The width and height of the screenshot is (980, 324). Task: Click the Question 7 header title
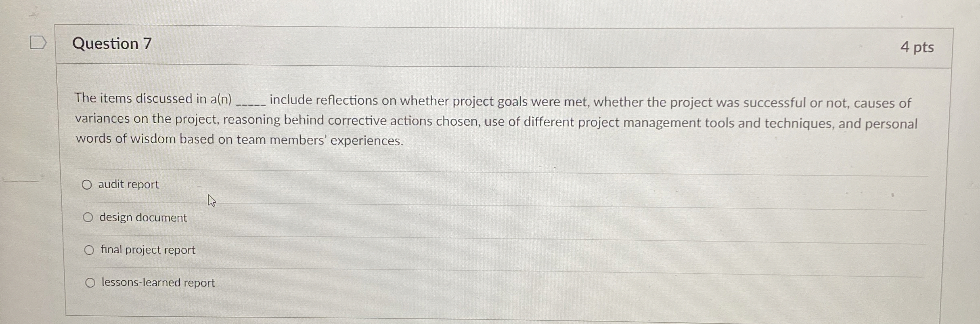pyautogui.click(x=111, y=44)
